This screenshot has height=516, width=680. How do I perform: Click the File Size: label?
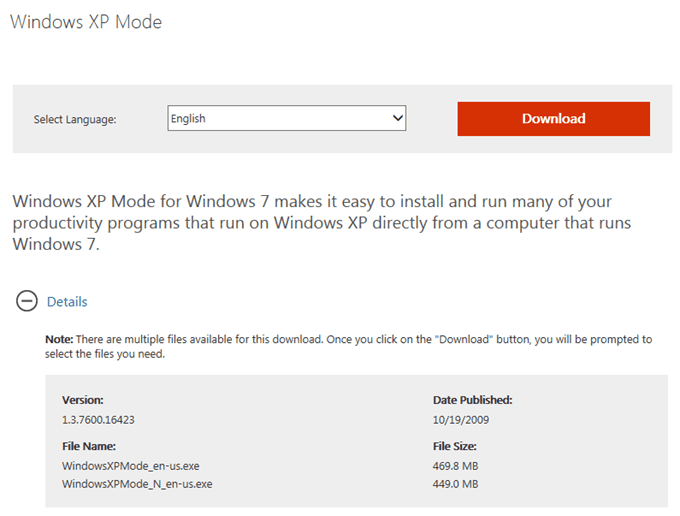pyautogui.click(x=454, y=446)
